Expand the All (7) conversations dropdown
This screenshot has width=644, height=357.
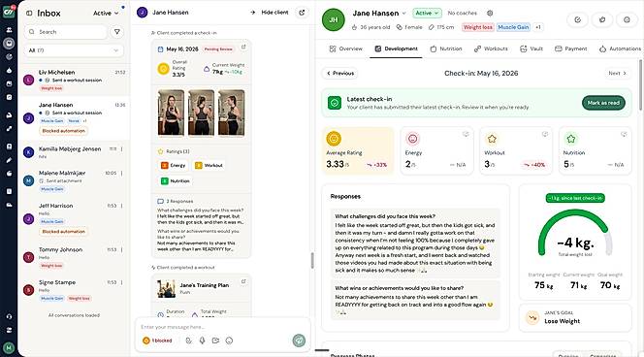(x=74, y=50)
